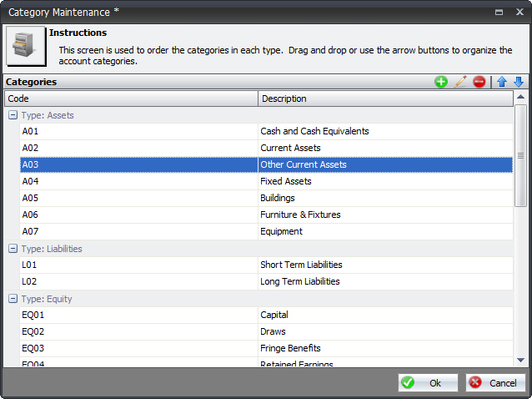Click the vertical scrollbar thumb

(x=520, y=155)
